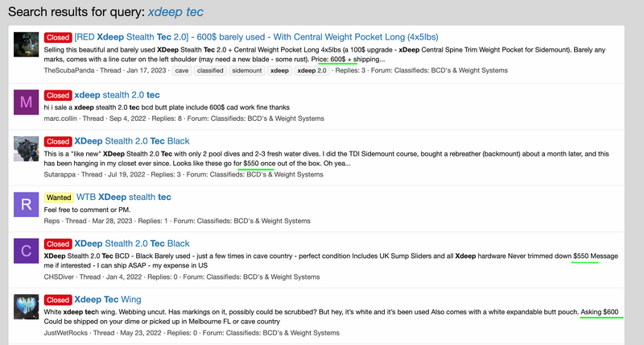This screenshot has width=644, height=345.
Task: Select the "cave" tag
Action: pyautogui.click(x=182, y=70)
